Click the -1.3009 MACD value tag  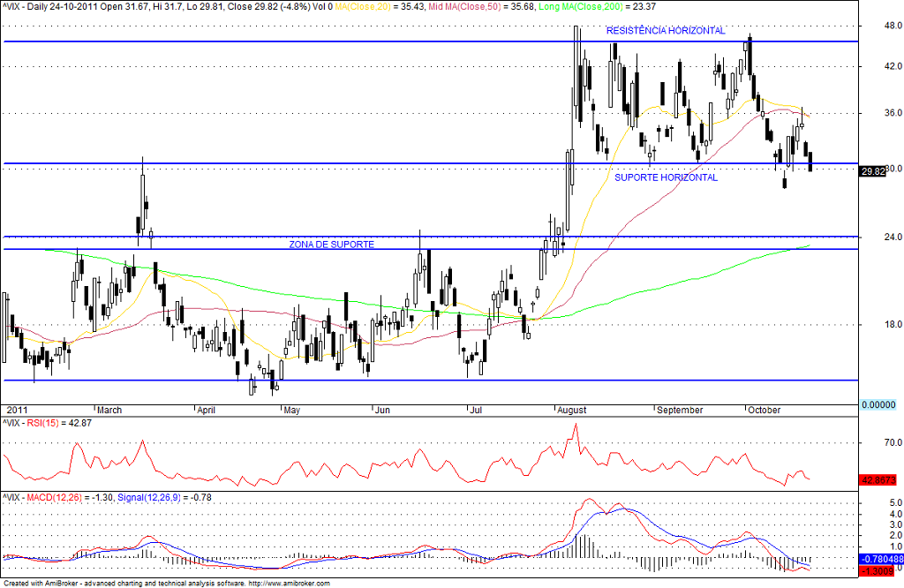point(877,570)
